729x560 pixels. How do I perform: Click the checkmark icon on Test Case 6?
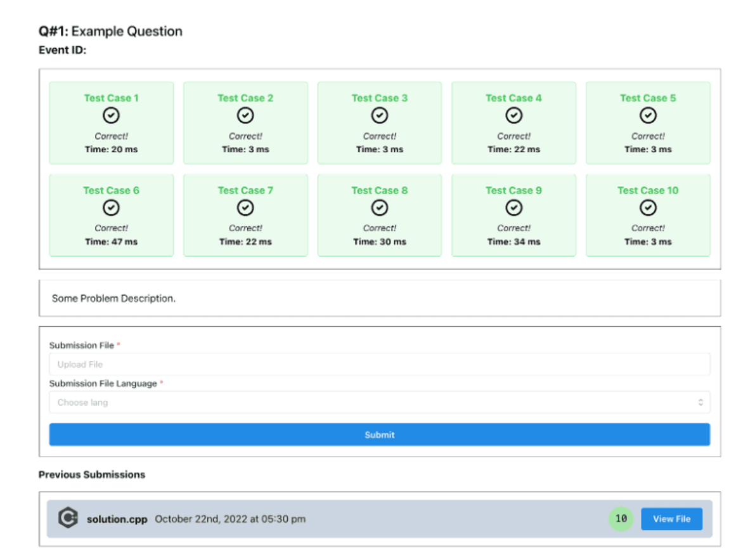(111, 207)
